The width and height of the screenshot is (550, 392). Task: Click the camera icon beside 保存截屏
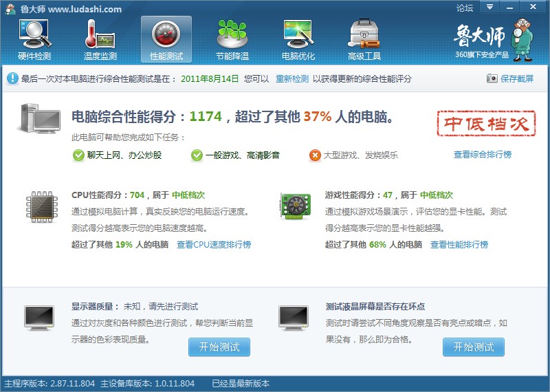(x=492, y=78)
